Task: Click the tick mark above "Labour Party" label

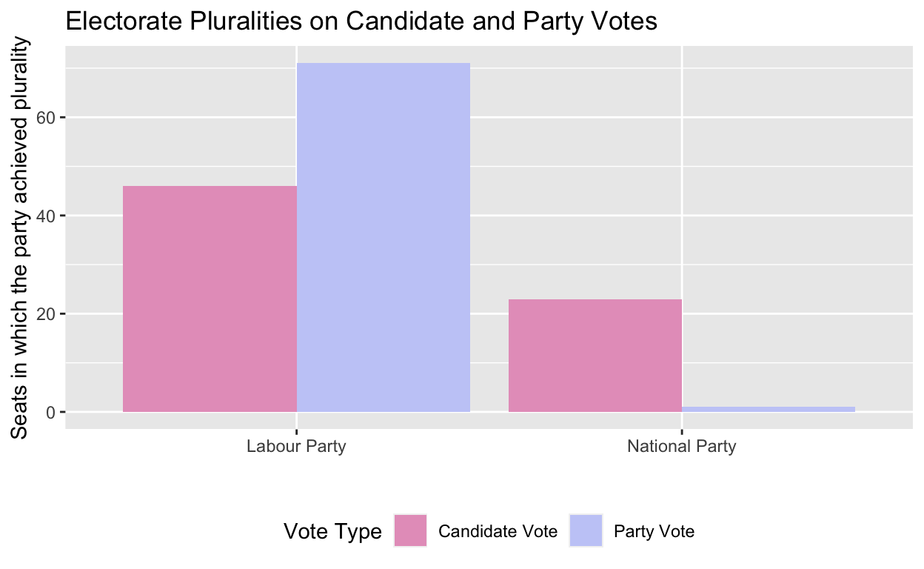Action: (x=296, y=432)
